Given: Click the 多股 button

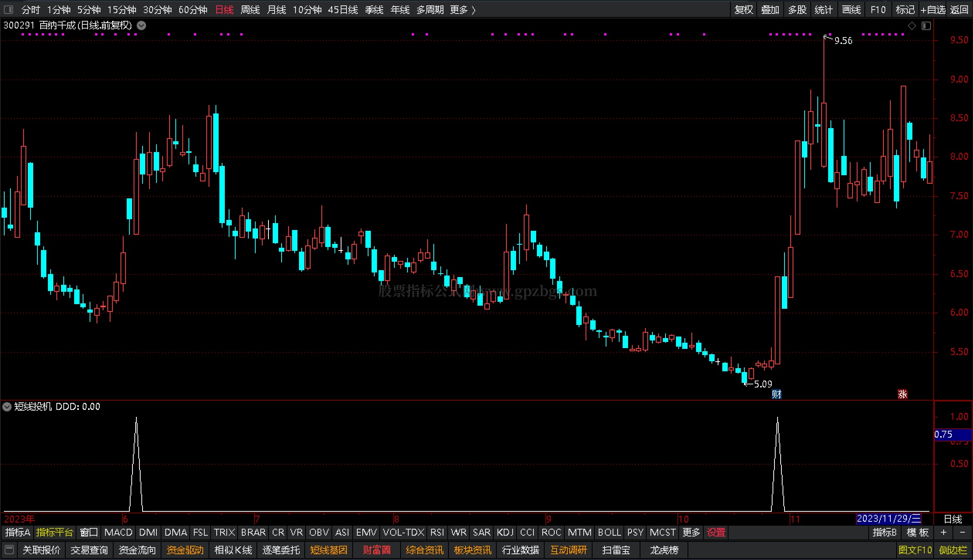Looking at the screenshot, I should pyautogui.click(x=797, y=10).
